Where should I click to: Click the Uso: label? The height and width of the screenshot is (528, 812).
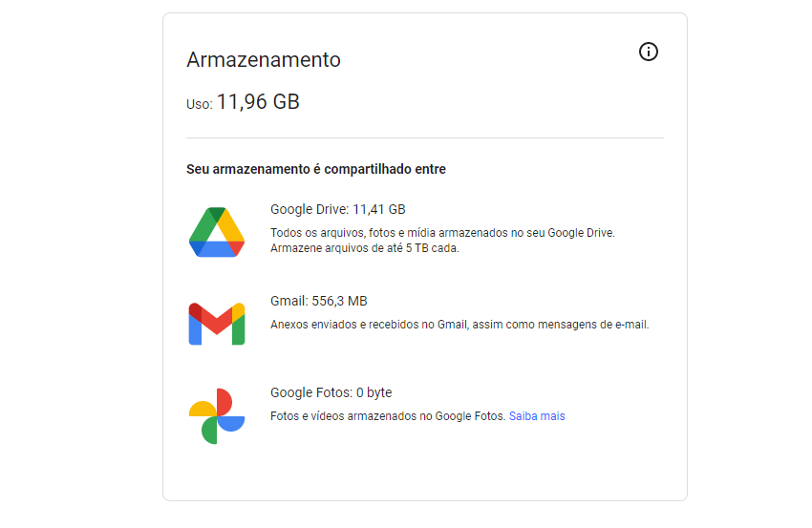[x=200, y=105]
